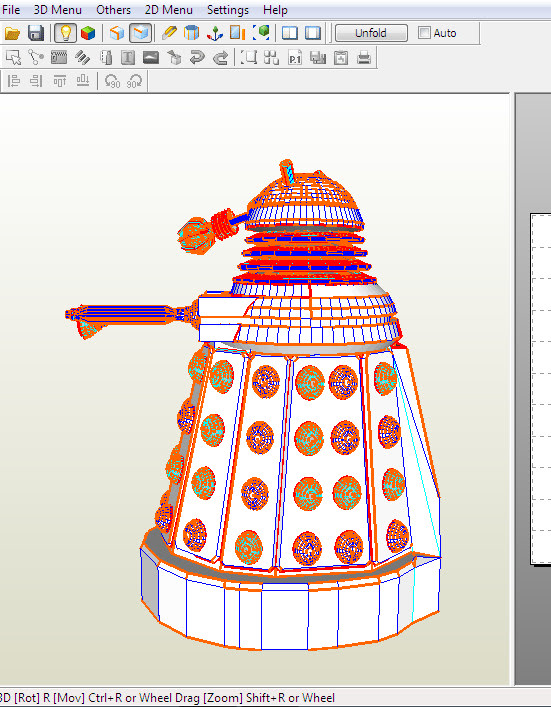
Task: Select the pencil edge-color tool icon
Action: coord(169,33)
